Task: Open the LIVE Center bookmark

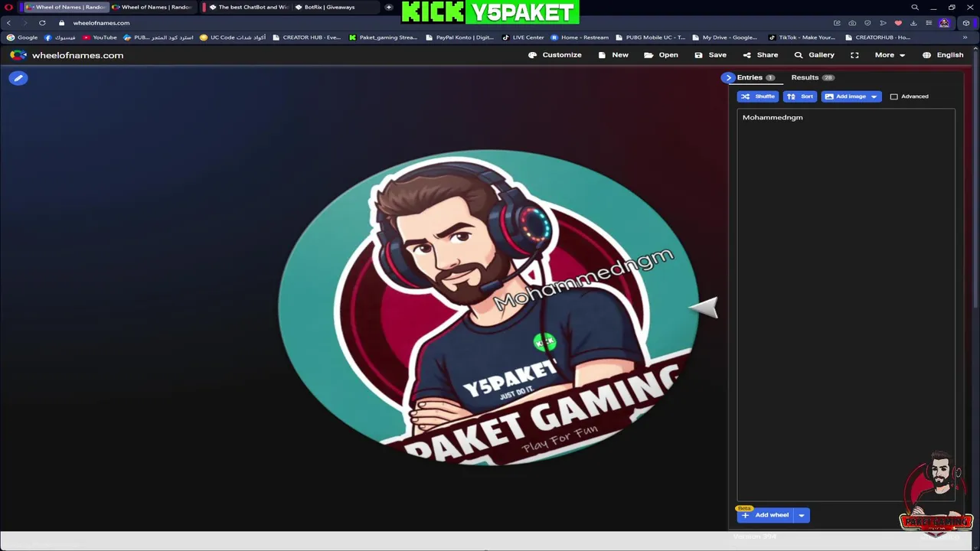Action: (x=523, y=37)
